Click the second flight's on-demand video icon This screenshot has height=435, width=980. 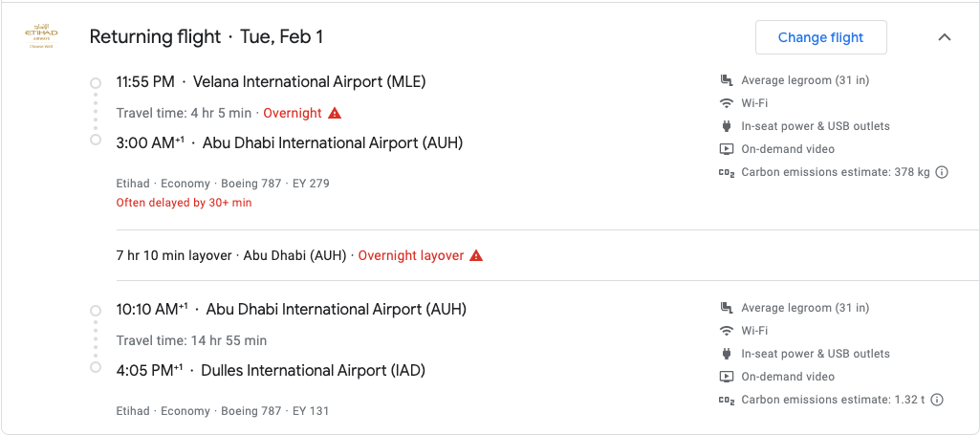click(x=727, y=377)
